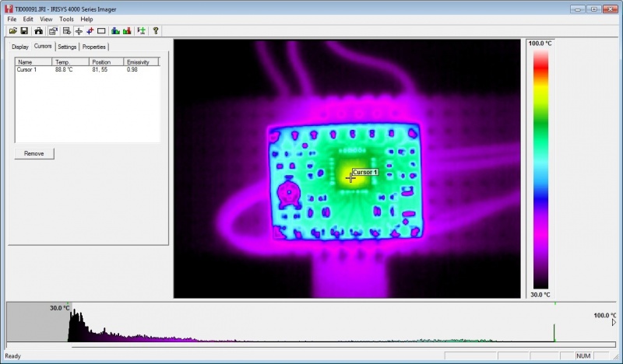Switch to the Settings tab
This screenshot has height=364, width=623.
67,47
